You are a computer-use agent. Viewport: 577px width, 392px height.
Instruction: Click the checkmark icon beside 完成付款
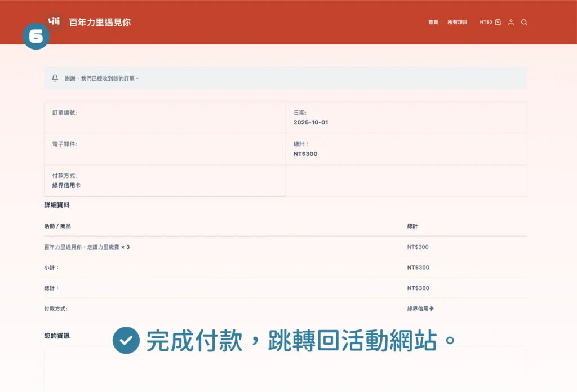click(126, 340)
